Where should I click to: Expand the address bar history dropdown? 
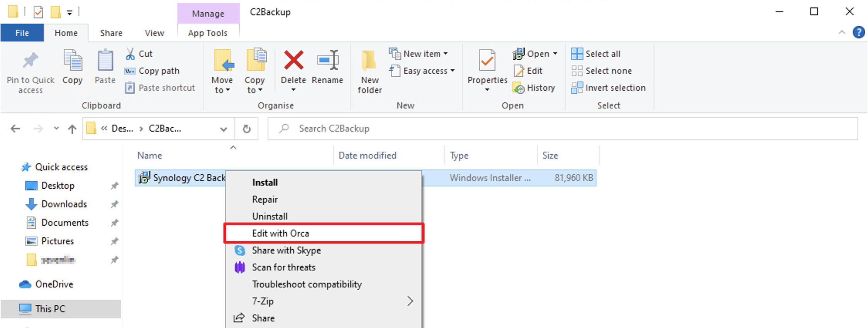click(x=224, y=129)
